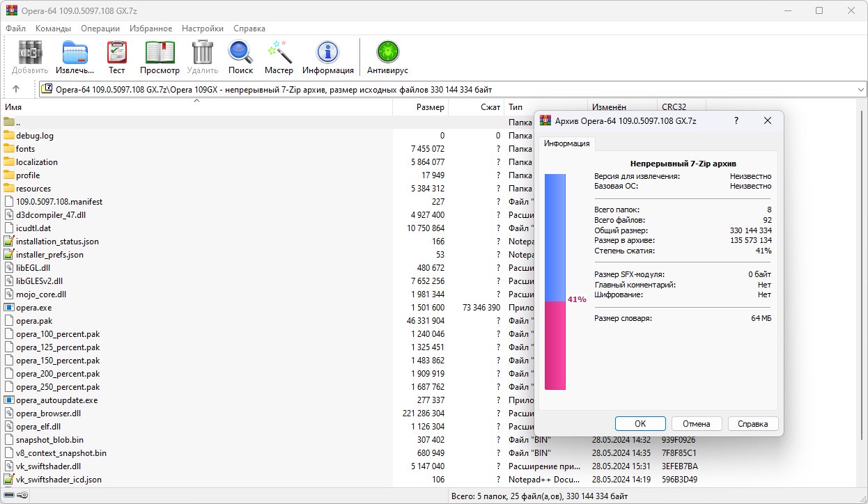This screenshot has width=868, height=504.
Task: Scan the archive with Антивирус
Action: click(x=387, y=53)
